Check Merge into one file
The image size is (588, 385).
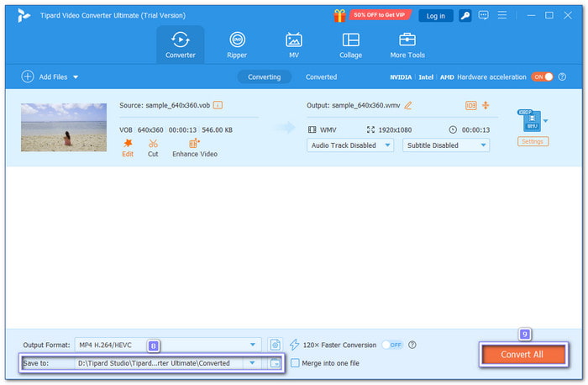pyautogui.click(x=295, y=363)
